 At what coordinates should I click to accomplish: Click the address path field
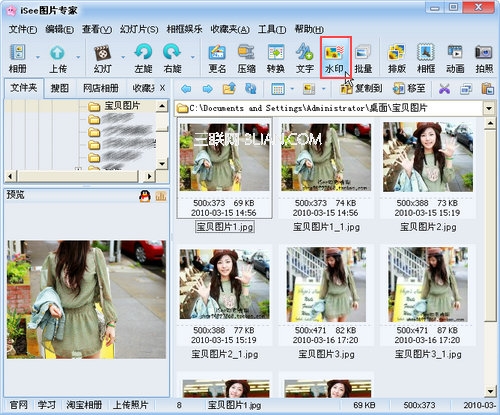329,108
